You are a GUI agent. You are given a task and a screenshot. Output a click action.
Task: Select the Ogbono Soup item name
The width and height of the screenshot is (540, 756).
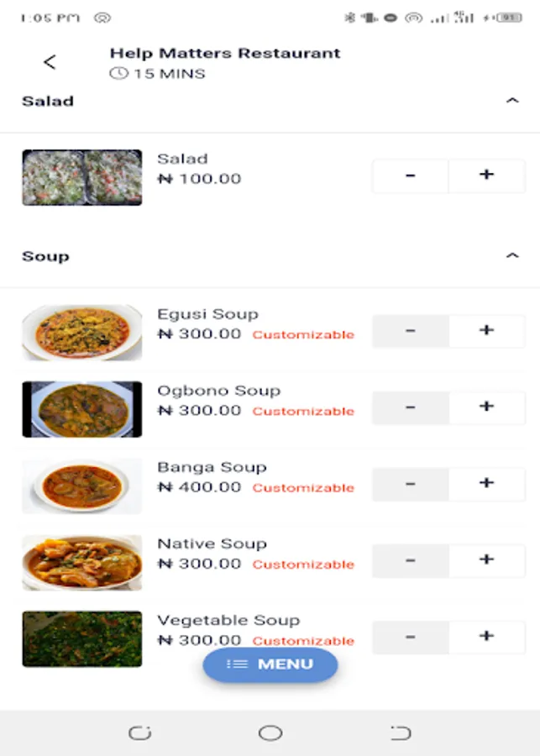click(218, 391)
